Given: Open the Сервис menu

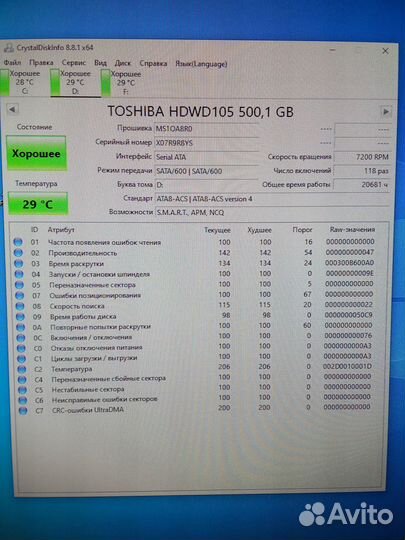Looking at the screenshot, I should [x=74, y=63].
